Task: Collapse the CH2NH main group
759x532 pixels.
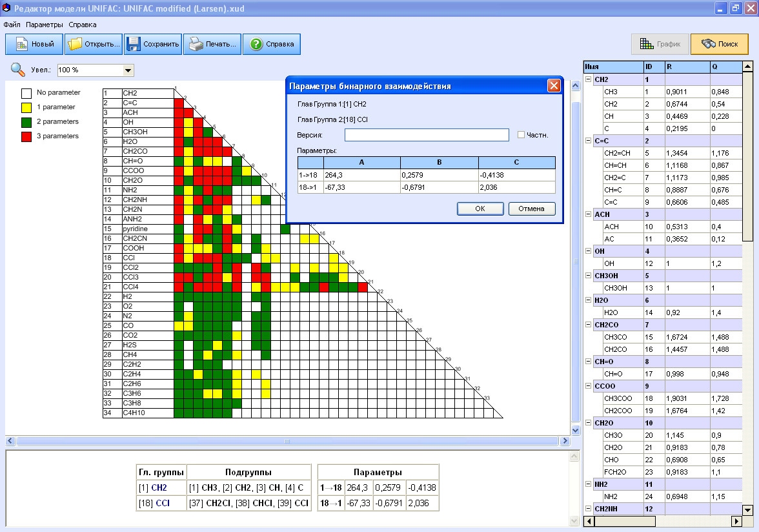Action: click(x=589, y=508)
